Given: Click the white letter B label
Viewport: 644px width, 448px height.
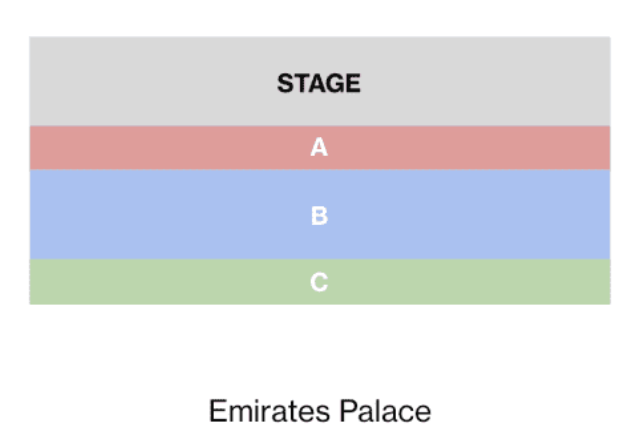Looking at the screenshot, I should point(319,216).
